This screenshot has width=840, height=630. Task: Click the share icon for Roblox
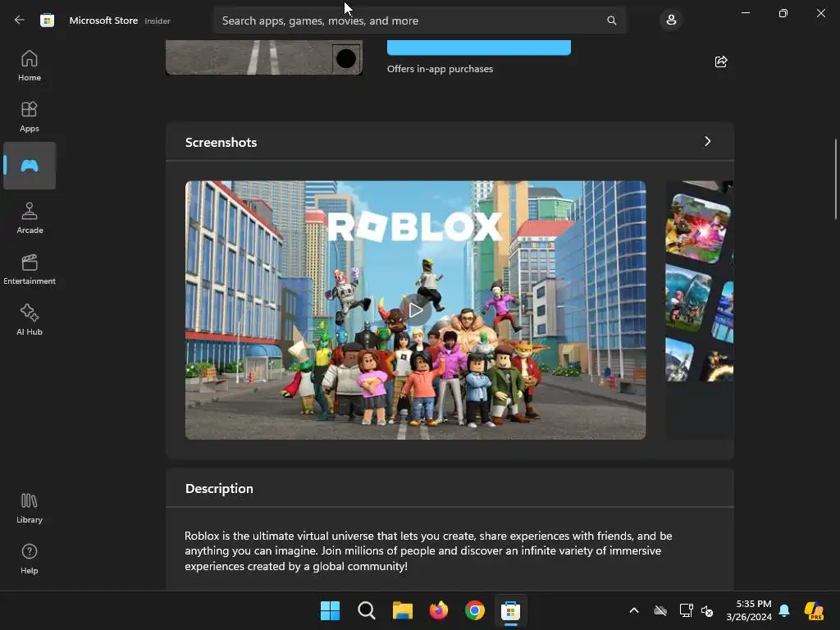(721, 62)
